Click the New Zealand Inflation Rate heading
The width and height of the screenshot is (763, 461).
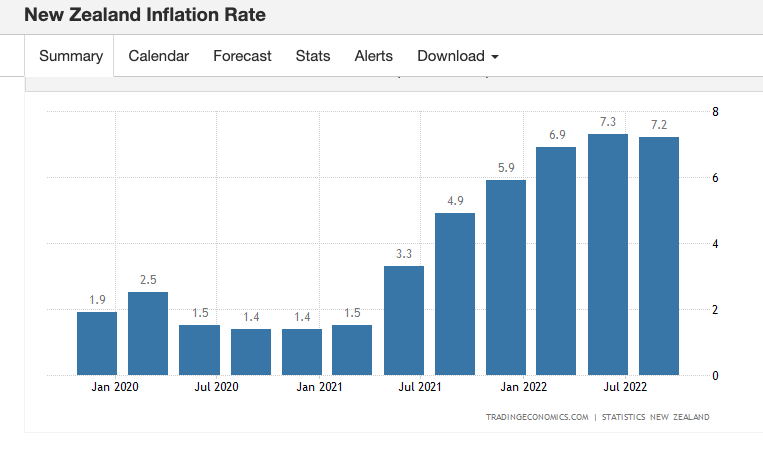(145, 16)
